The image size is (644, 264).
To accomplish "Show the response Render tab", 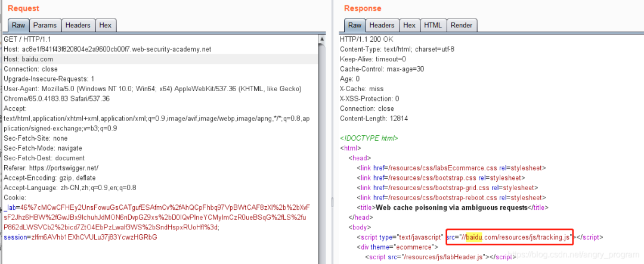I will tap(461, 25).
